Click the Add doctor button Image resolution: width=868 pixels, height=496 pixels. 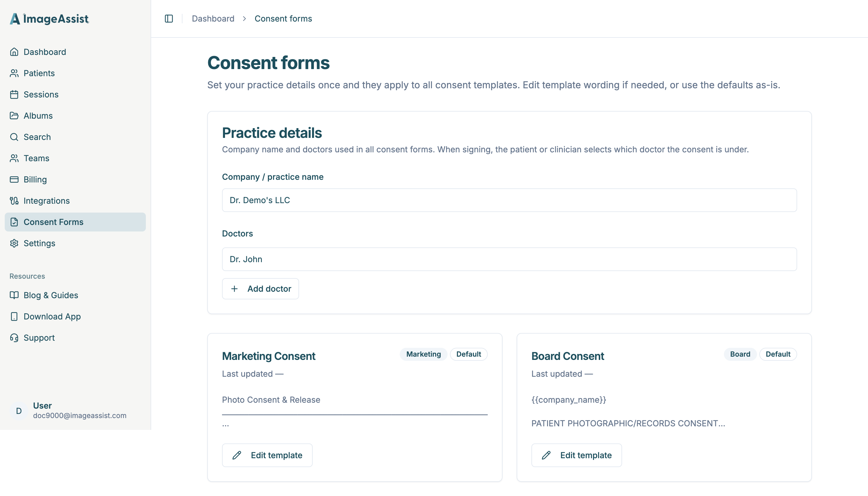[x=260, y=288]
